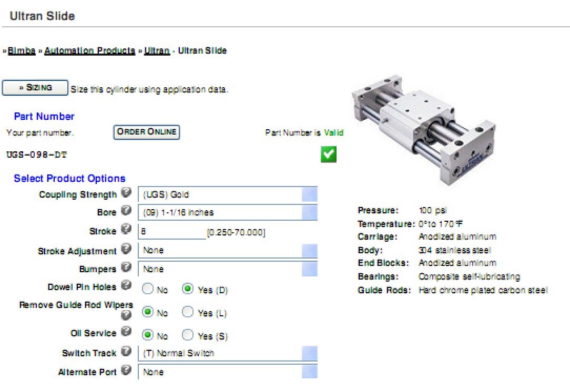570x392 pixels.
Task: Open the Switch Track dropdown
Action: 228,353
